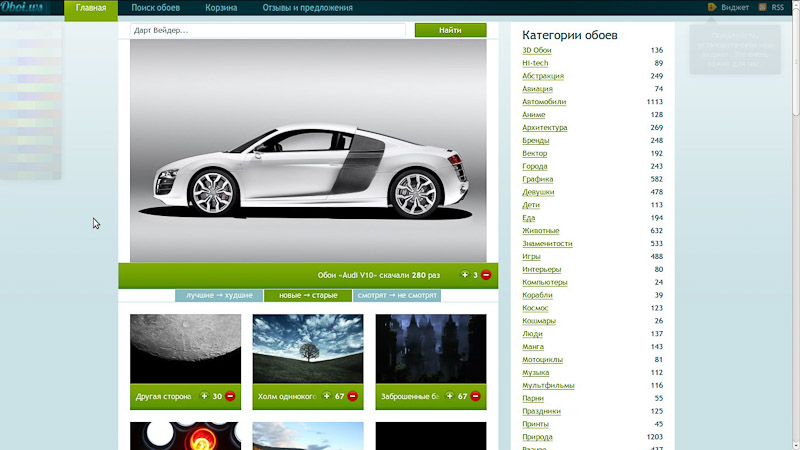Open Музыка category
The image size is (800, 450).
pyautogui.click(x=536, y=372)
